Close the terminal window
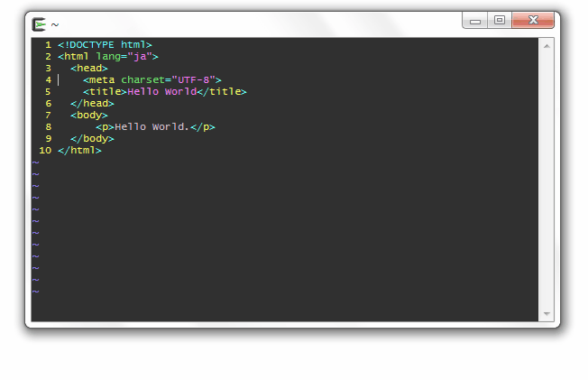Viewport: 588px width, 380px height. pos(533,20)
